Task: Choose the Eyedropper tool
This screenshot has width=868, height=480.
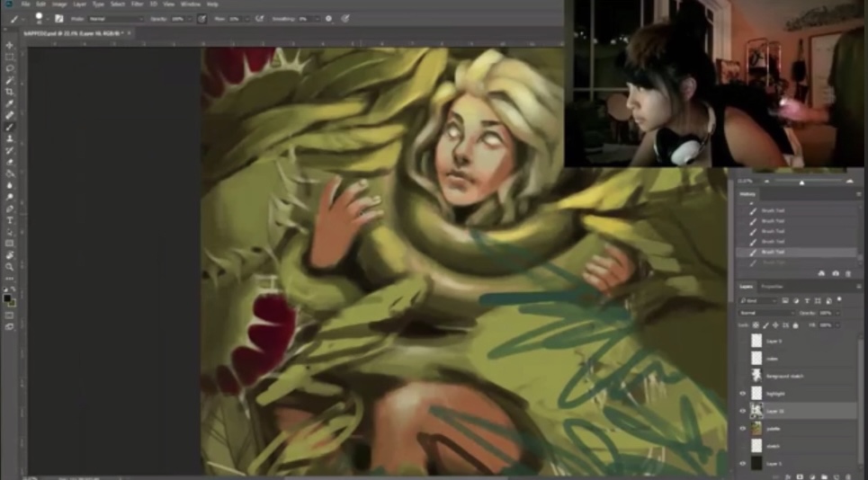Action: (10, 103)
